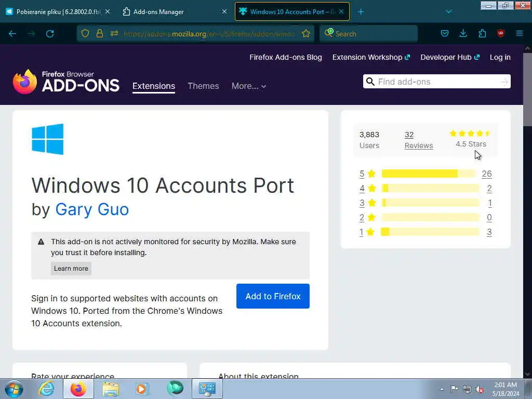
Task: Open the 26 five-star reviews count
Action: (486, 174)
